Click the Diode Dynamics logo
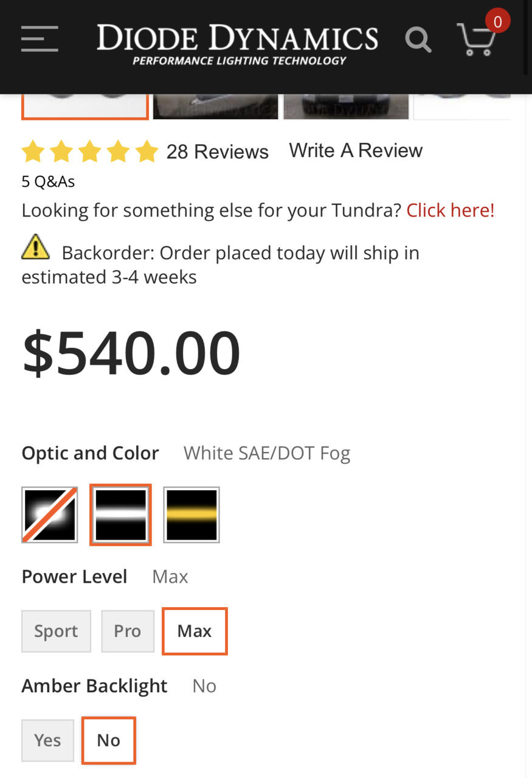The width and height of the screenshot is (532, 778). [x=237, y=44]
